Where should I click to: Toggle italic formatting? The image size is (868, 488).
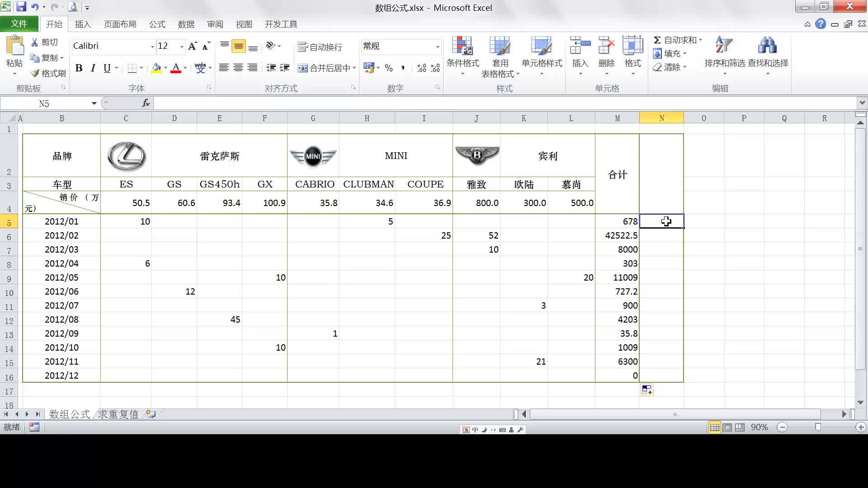click(93, 68)
